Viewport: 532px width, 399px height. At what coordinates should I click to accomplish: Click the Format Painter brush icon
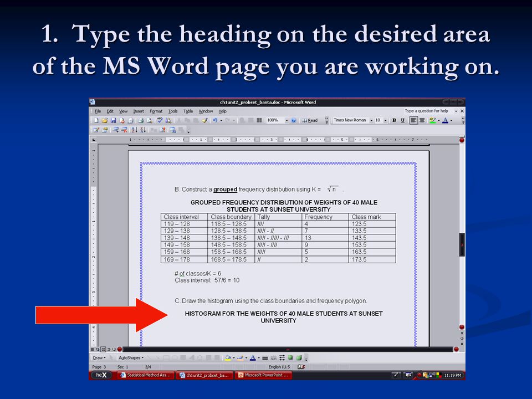(x=204, y=120)
